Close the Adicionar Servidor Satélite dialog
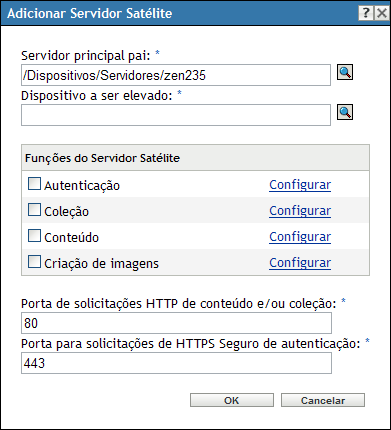Viewport: 391px width, 430px height. 381,13
